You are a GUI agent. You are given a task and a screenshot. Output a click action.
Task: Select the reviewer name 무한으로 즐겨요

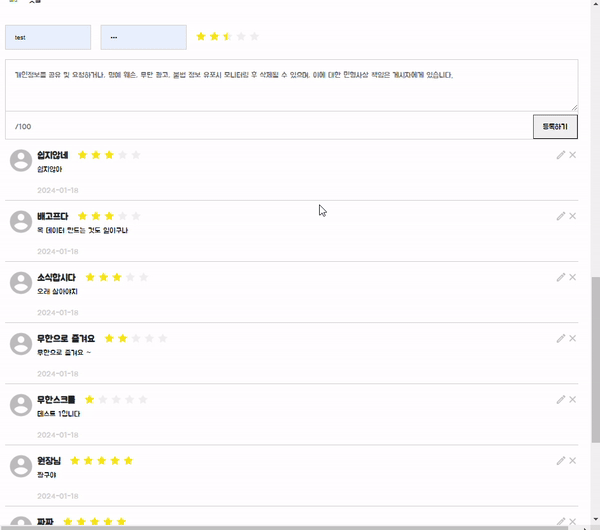pos(66,339)
